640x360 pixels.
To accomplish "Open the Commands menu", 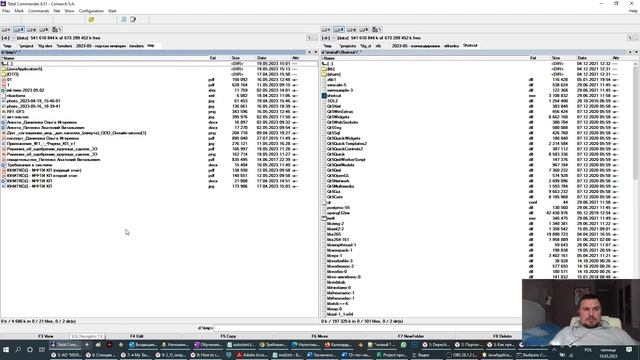I will [38, 11].
